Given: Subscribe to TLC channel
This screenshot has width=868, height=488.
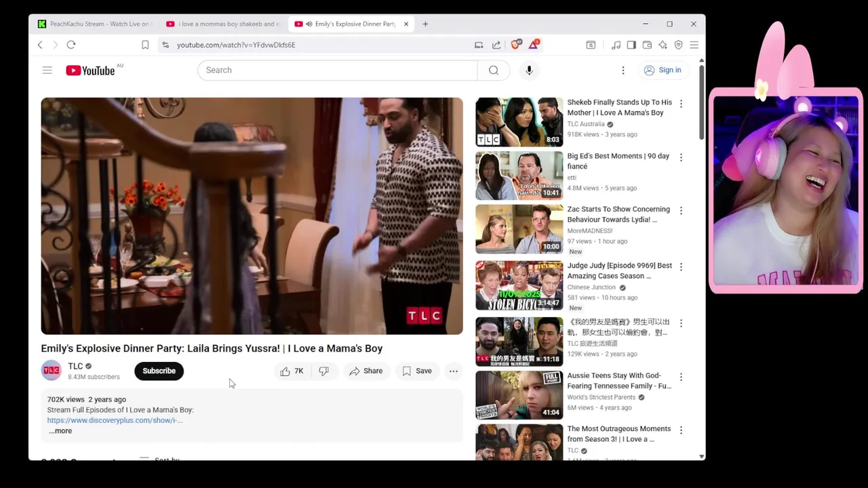Looking at the screenshot, I should pos(159,371).
